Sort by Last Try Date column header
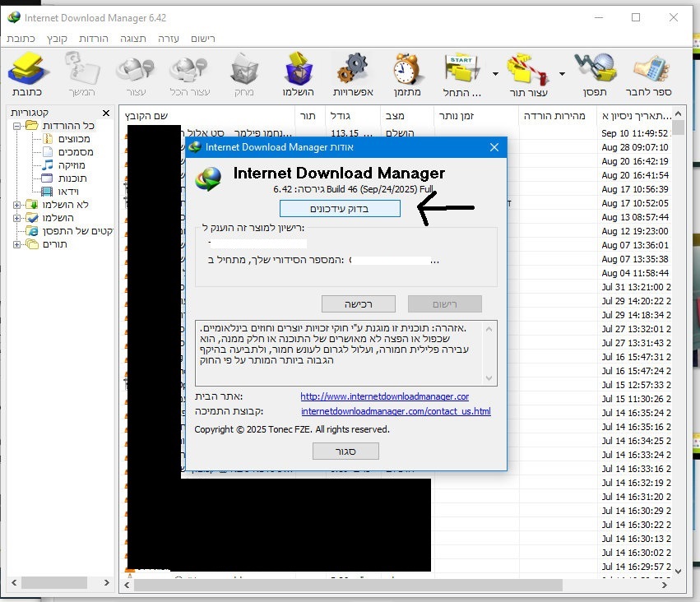The width and height of the screenshot is (700, 602). tap(635, 116)
